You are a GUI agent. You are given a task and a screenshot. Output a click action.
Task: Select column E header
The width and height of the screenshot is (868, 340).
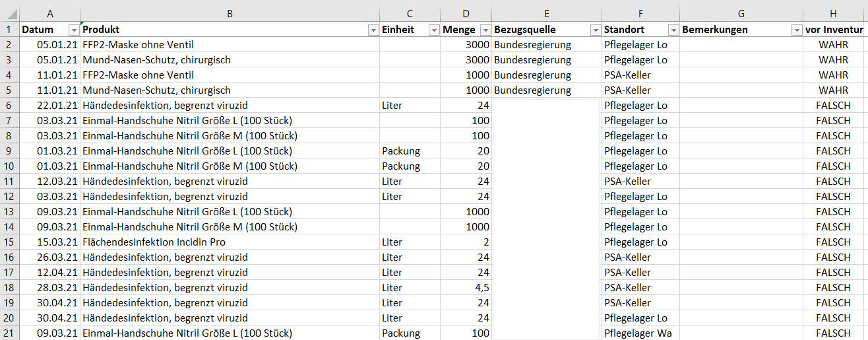547,14
